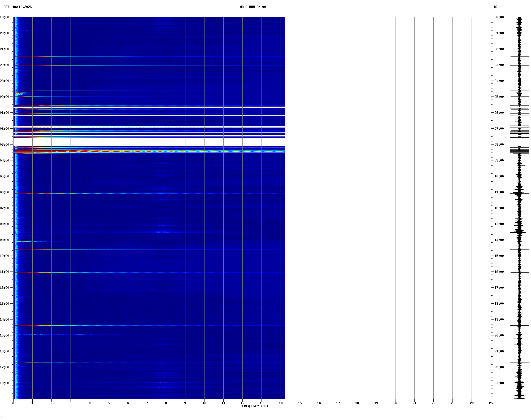Click the 0 Hz frequency tick label
Viewport: 531px width, 420px height.
pyautogui.click(x=13, y=403)
